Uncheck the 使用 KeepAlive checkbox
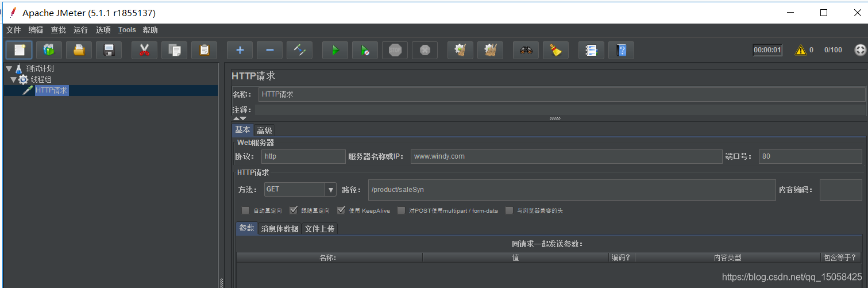Image resolution: width=868 pixels, height=288 pixels. pos(341,210)
